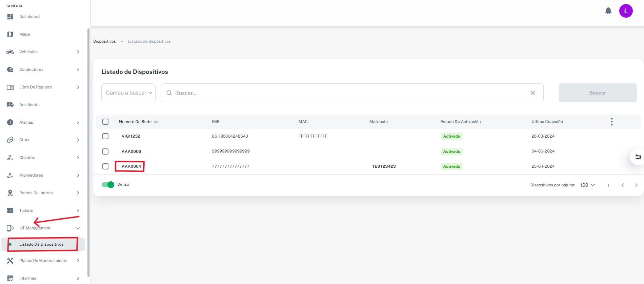Viewport: 644px width, 284px height.
Task: Click the three-dot table options icon
Action: click(611, 122)
